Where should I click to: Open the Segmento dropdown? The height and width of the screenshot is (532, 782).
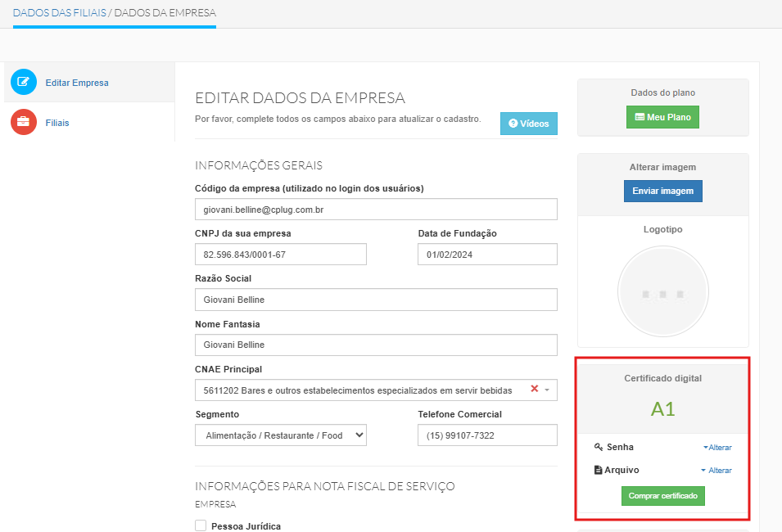pyautogui.click(x=281, y=435)
